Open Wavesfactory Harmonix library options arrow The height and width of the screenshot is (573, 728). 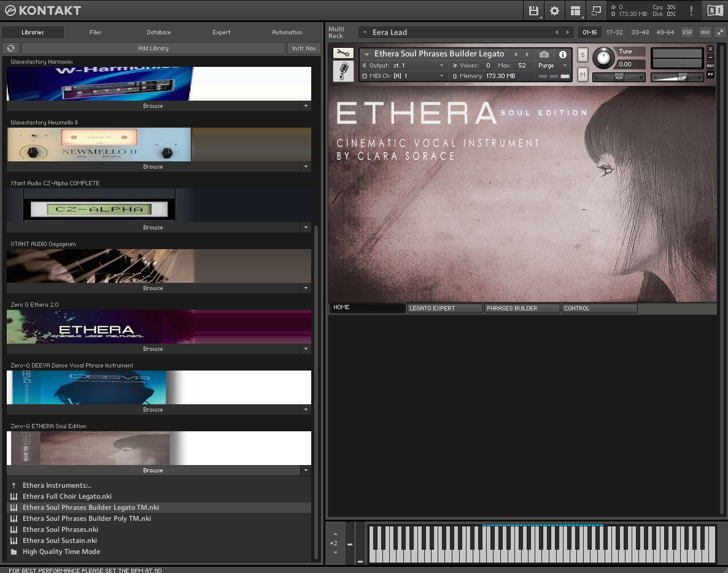tap(306, 106)
